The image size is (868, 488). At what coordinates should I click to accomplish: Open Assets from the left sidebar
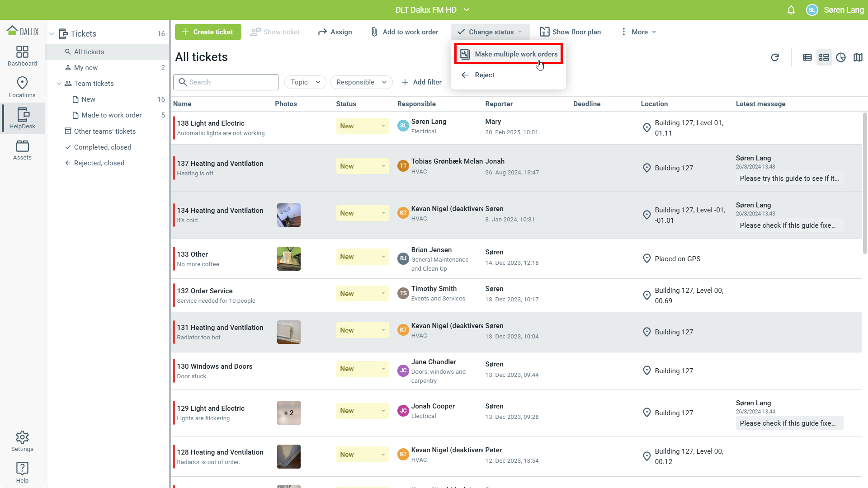[x=22, y=150]
